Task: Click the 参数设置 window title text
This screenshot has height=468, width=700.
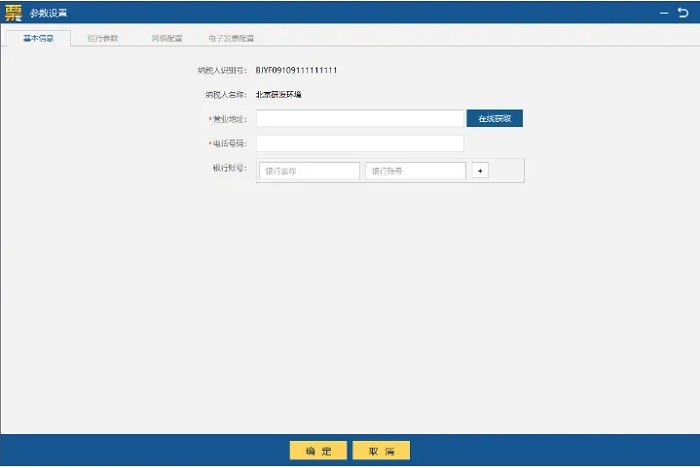Action: click(49, 12)
